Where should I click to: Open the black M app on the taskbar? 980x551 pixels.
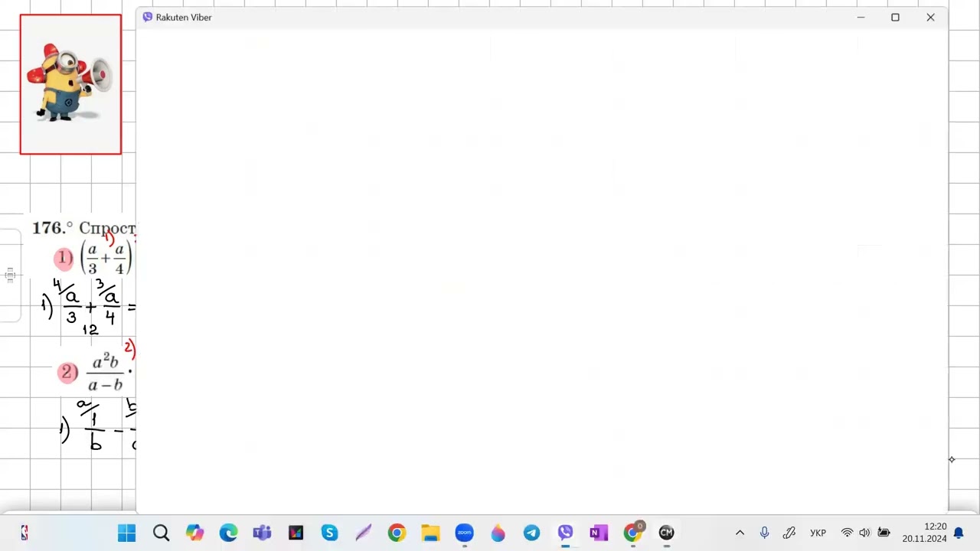click(x=296, y=533)
